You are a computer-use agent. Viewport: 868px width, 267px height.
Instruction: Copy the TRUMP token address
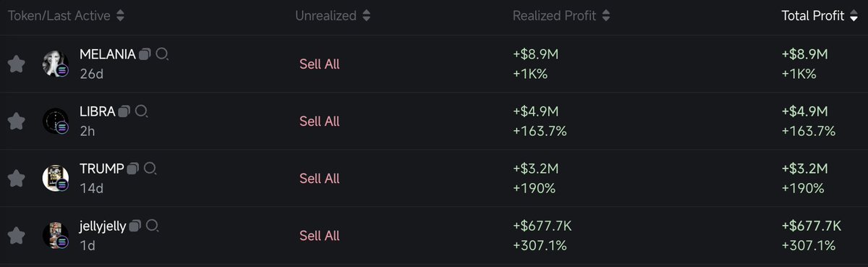tap(132, 169)
